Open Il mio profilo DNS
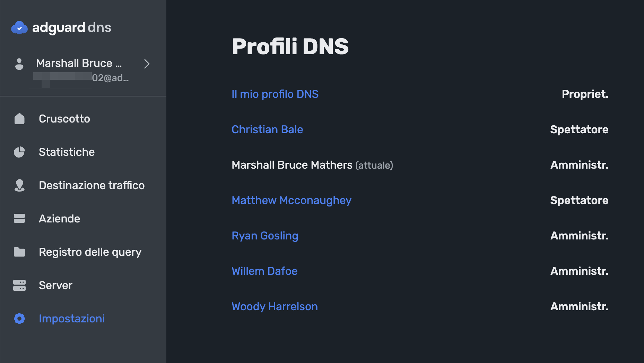 coord(275,94)
